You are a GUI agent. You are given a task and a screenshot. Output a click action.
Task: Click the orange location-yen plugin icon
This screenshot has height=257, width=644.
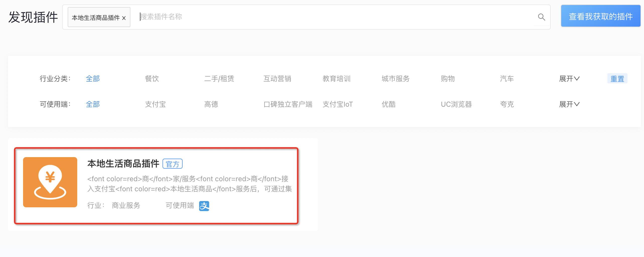50,182
